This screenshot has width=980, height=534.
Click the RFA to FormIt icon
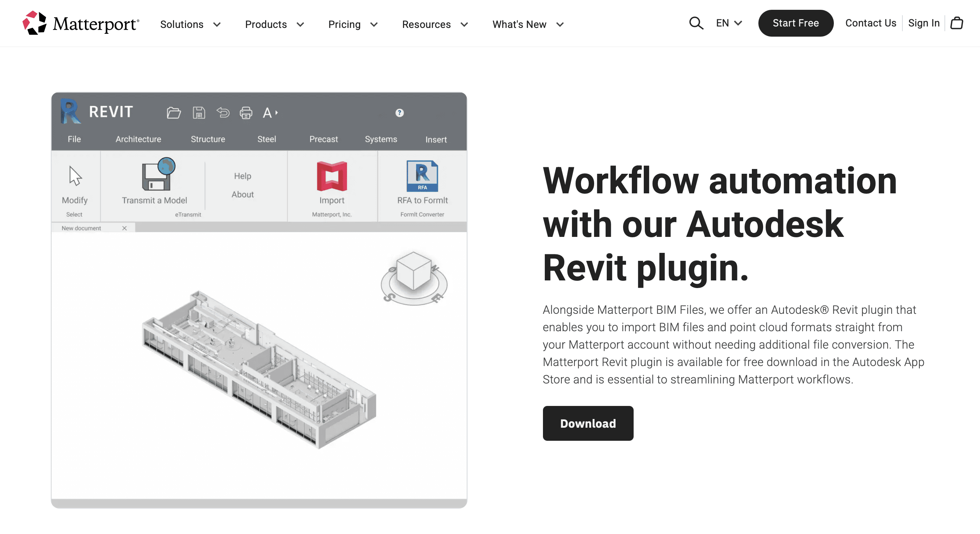[x=422, y=176]
